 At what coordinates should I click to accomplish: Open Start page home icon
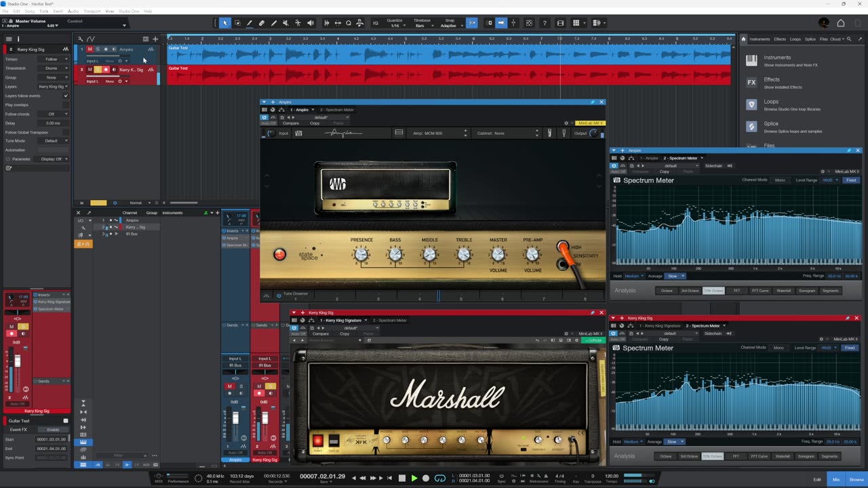(841, 23)
